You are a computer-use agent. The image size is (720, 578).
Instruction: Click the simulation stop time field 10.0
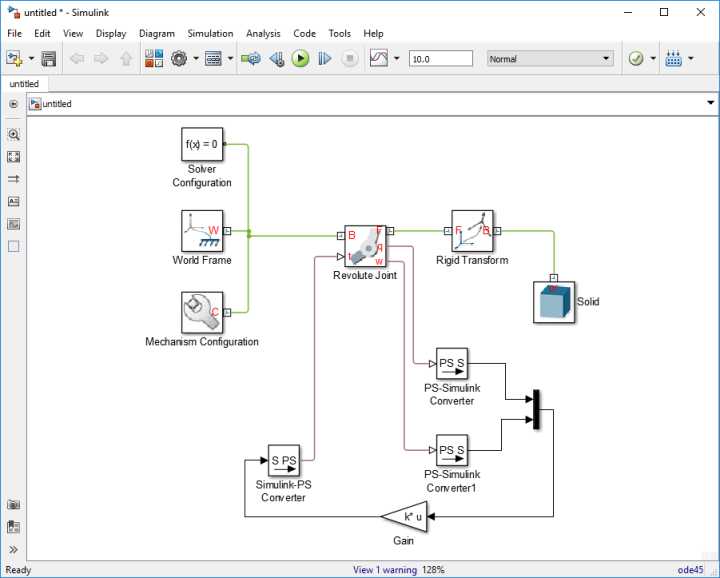coord(441,59)
